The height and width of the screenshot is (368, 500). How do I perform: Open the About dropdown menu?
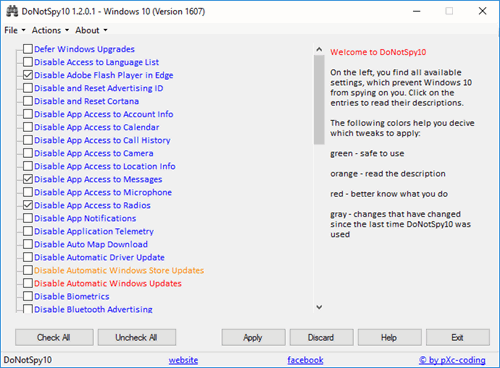coord(91,30)
